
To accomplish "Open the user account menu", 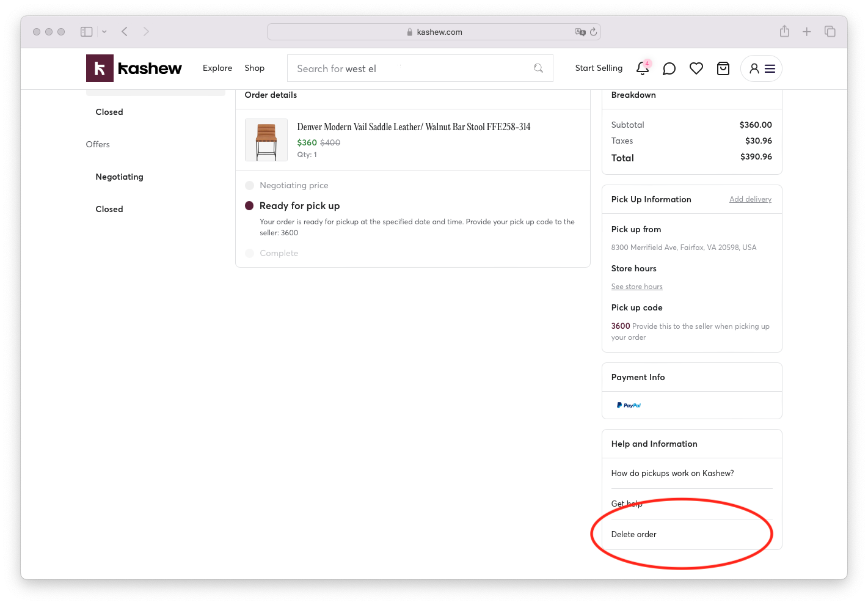I will click(x=761, y=68).
